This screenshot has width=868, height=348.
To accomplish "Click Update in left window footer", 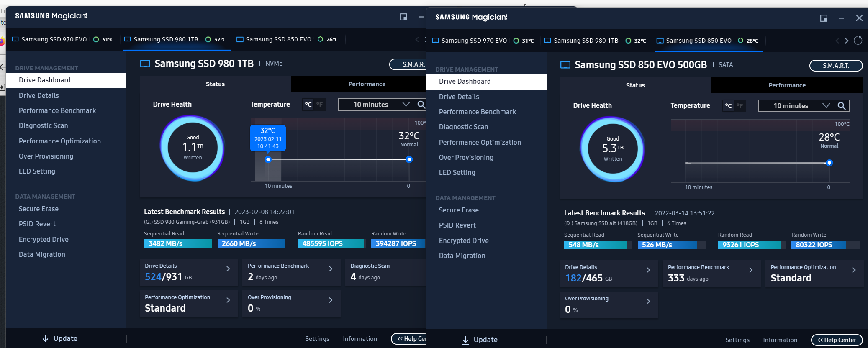I will click(60, 339).
